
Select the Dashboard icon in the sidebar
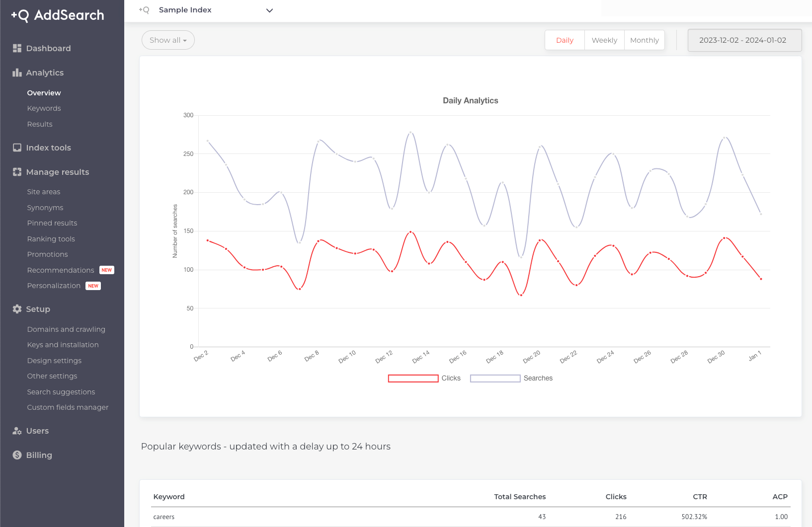[x=16, y=48]
